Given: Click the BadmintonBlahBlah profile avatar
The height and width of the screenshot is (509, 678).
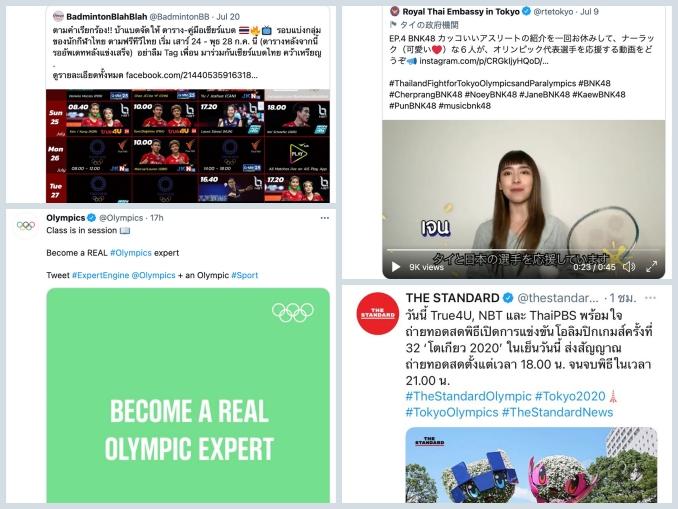Looking at the screenshot, I should 58,16.
